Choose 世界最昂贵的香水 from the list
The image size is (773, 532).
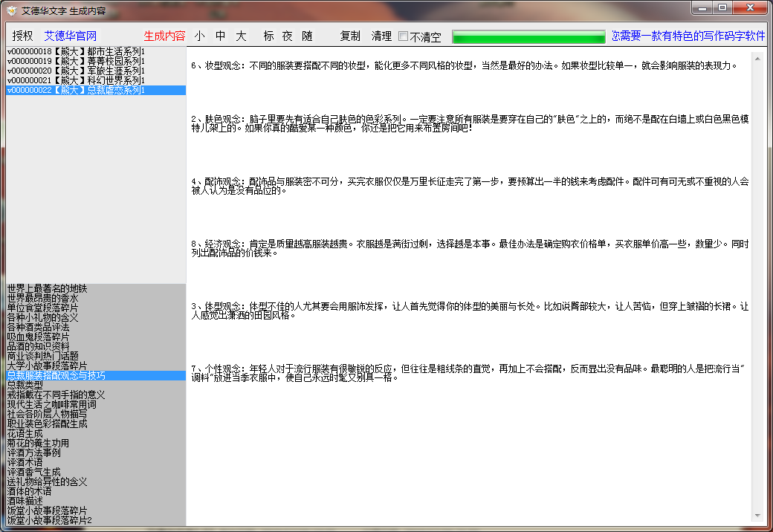(96, 299)
